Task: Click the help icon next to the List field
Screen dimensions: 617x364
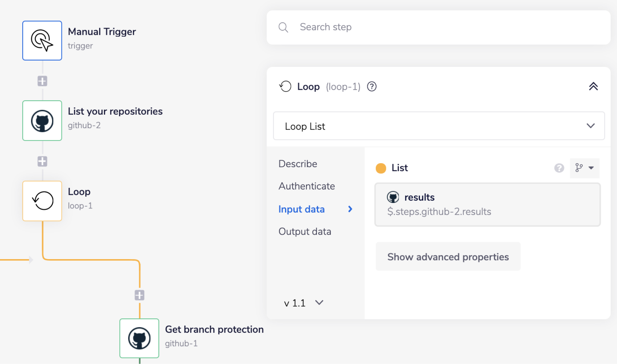Action: click(559, 168)
